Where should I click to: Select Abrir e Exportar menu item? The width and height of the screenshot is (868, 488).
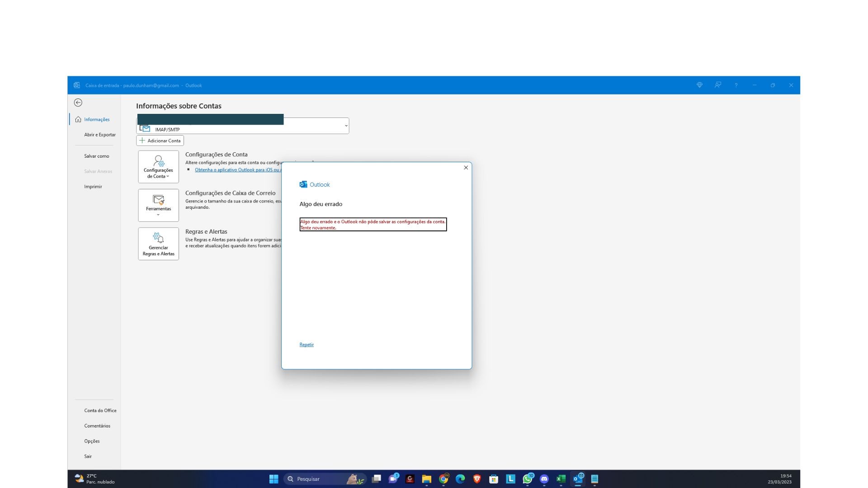99,135
